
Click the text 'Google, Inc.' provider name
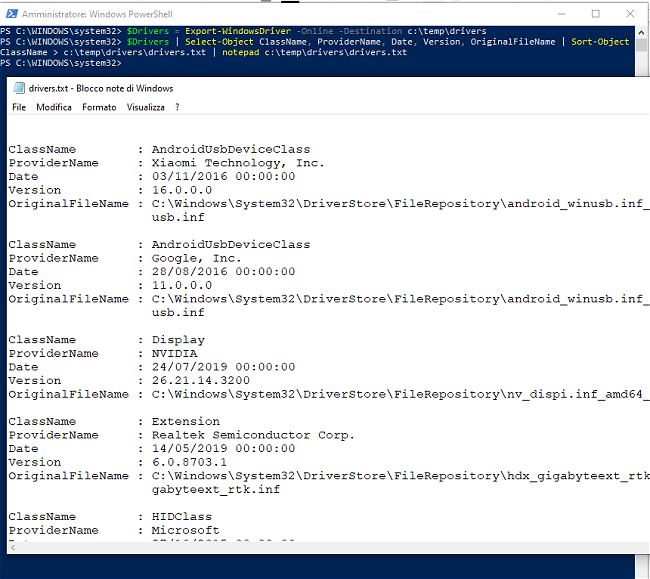click(x=196, y=258)
